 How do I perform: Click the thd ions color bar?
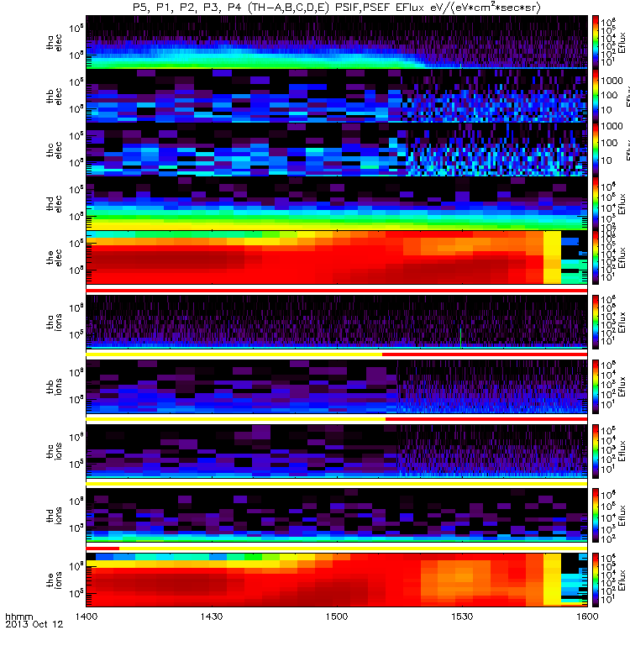(596, 516)
